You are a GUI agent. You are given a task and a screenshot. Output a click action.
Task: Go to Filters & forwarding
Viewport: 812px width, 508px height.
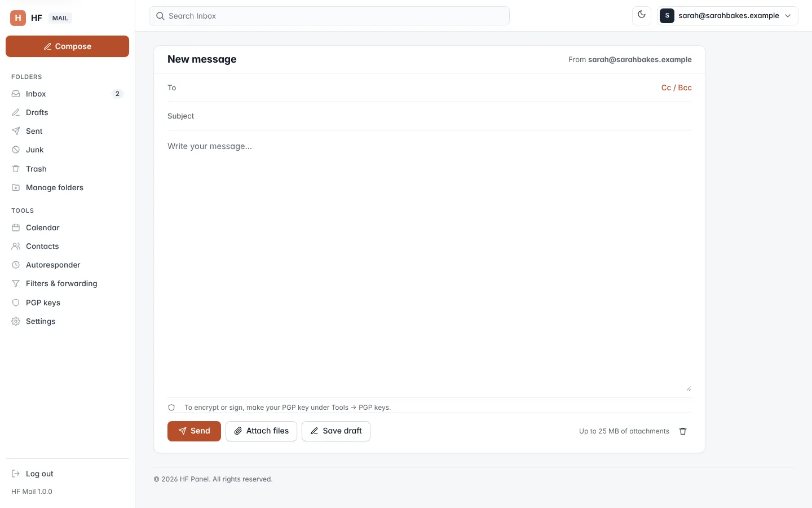point(67,283)
